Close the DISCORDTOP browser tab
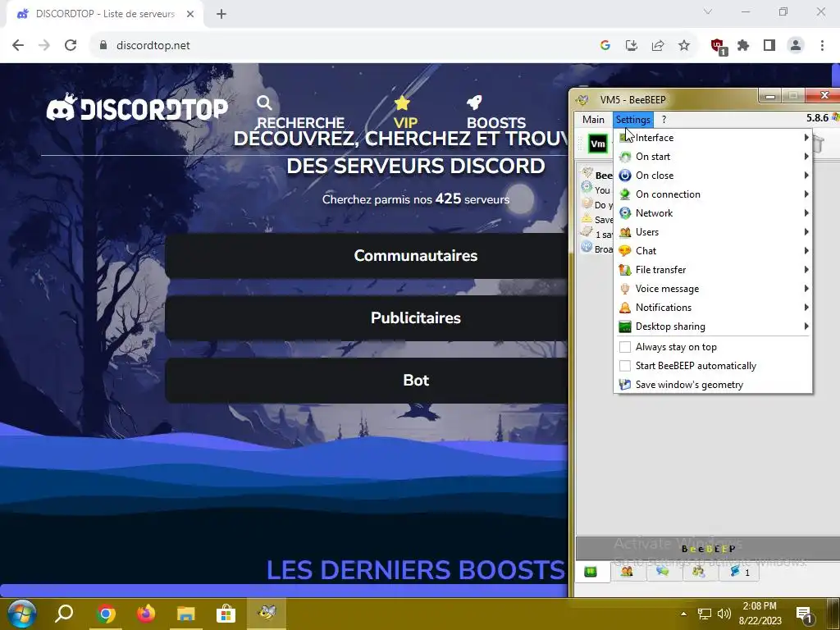Screen dimensions: 840x630 190,14
